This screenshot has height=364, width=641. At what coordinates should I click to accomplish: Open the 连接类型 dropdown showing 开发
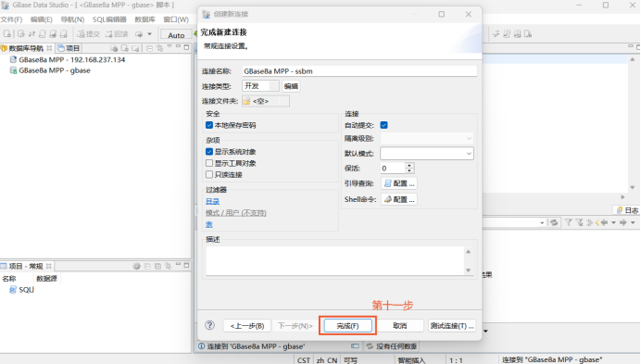[x=261, y=86]
